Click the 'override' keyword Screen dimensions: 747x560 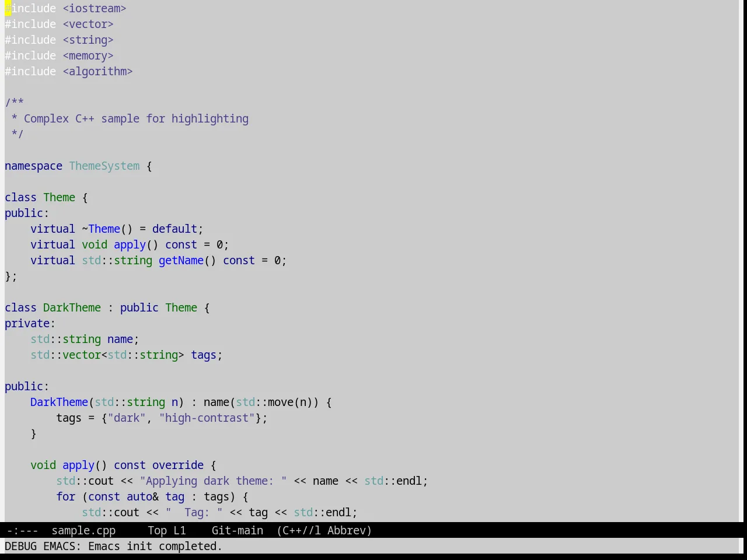coord(178,465)
